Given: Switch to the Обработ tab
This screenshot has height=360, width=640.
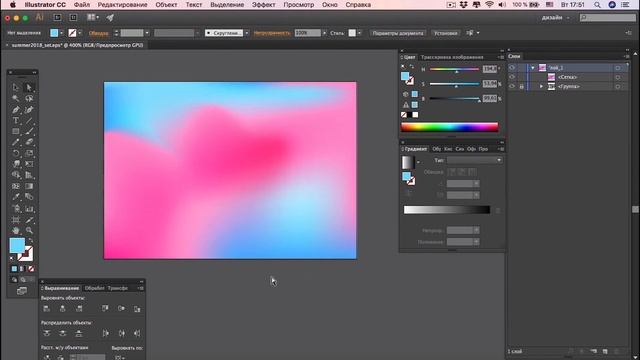Looking at the screenshot, I should coord(94,288).
